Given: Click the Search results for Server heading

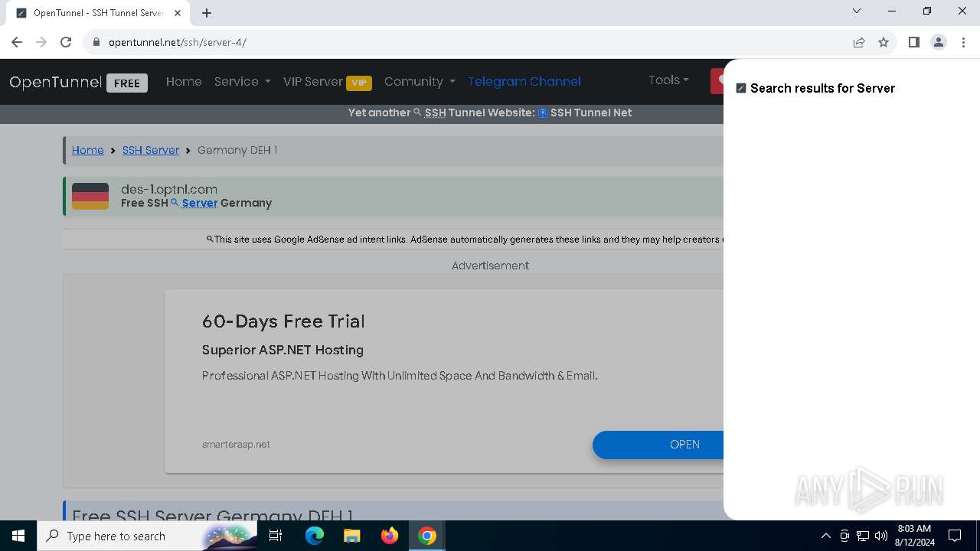Looking at the screenshot, I should [822, 88].
